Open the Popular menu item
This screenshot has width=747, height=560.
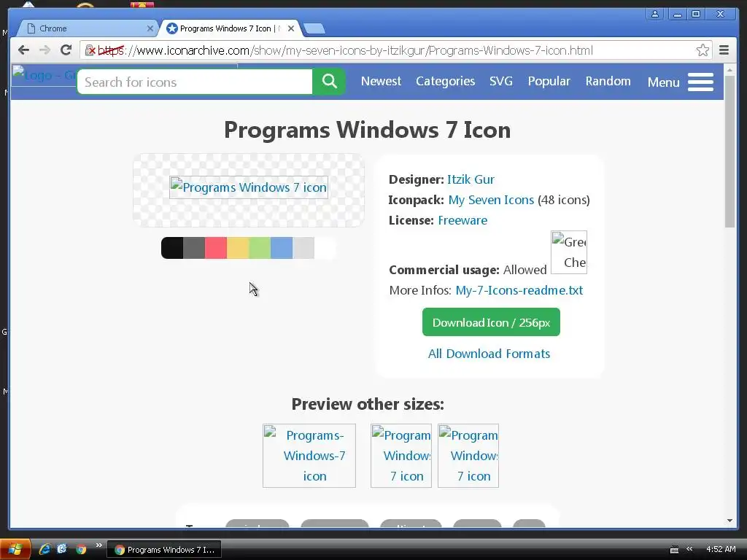pos(549,82)
